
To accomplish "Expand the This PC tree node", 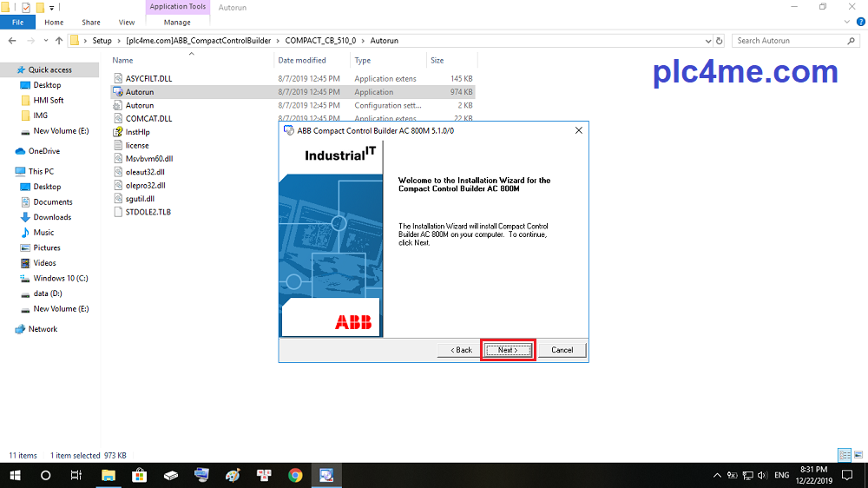I will pyautogui.click(x=8, y=171).
